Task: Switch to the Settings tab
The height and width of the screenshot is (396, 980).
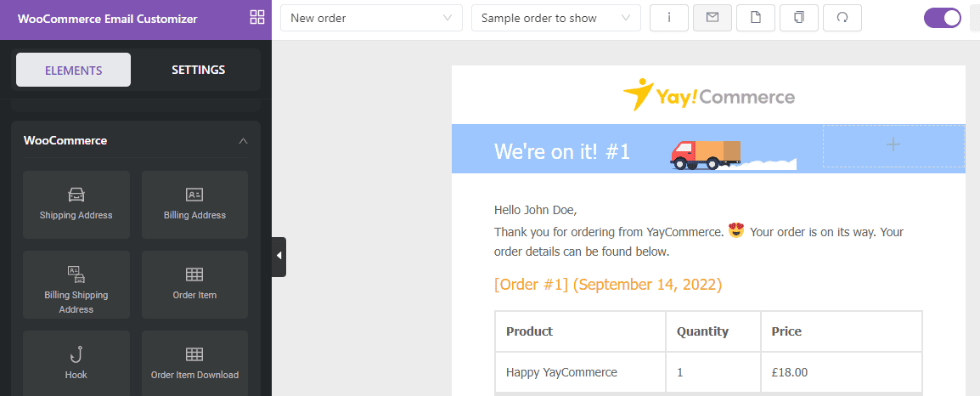Action: point(198,70)
